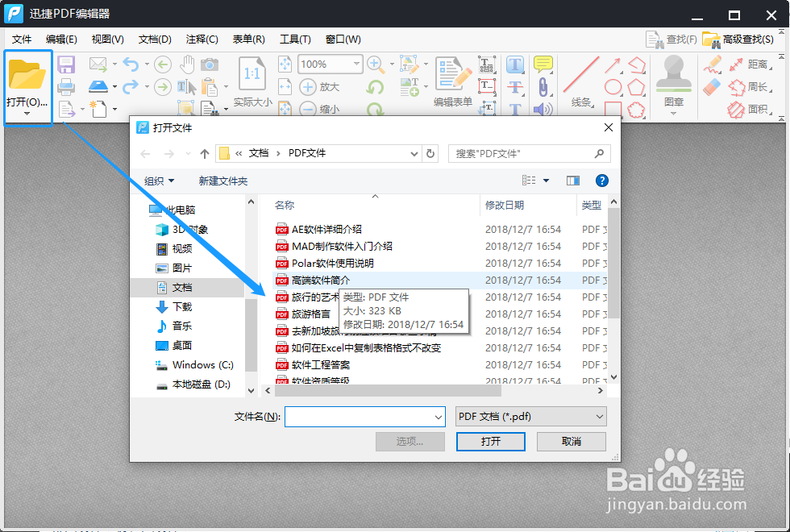
Task: Click the 打开 button to open file
Action: (490, 441)
